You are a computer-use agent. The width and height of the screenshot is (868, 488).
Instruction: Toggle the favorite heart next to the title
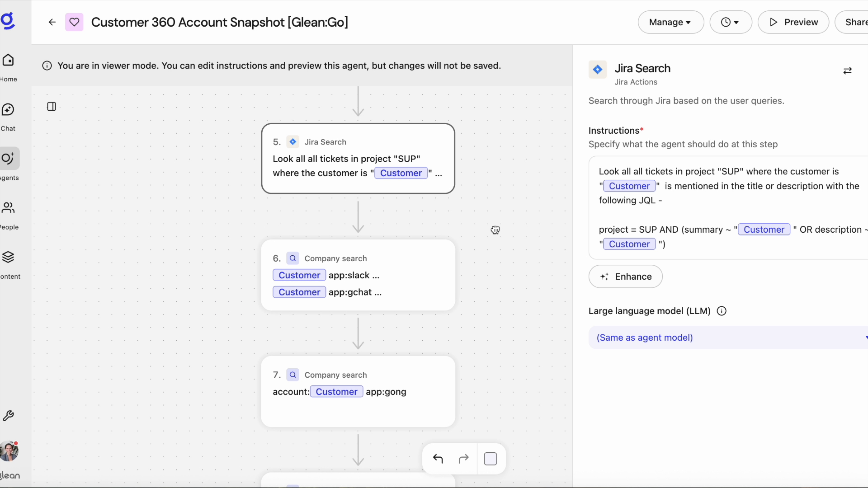coord(74,22)
